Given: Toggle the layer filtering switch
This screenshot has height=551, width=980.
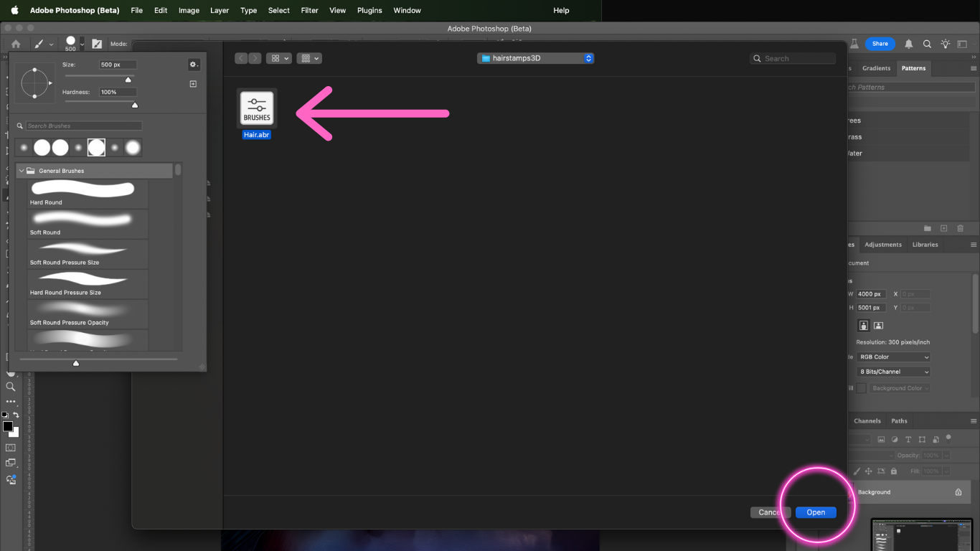Looking at the screenshot, I should click(948, 438).
